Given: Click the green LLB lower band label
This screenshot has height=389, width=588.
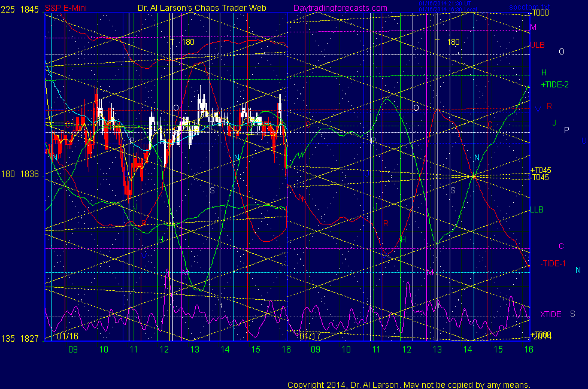Looking at the screenshot, I should point(537,210).
